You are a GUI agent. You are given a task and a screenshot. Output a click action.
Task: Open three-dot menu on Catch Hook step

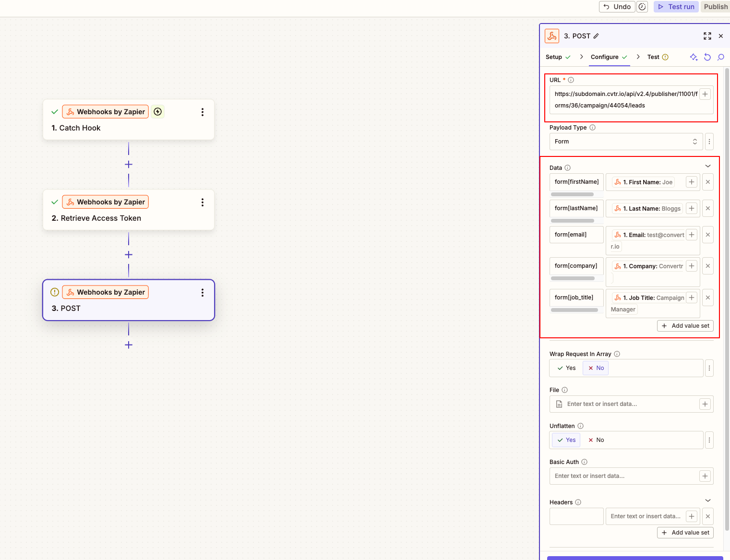coord(203,112)
